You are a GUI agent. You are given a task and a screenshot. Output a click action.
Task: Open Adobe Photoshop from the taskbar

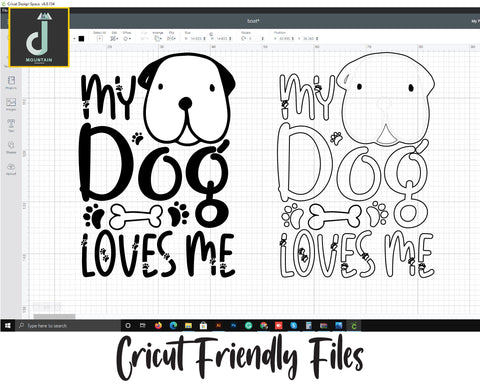coord(233,326)
